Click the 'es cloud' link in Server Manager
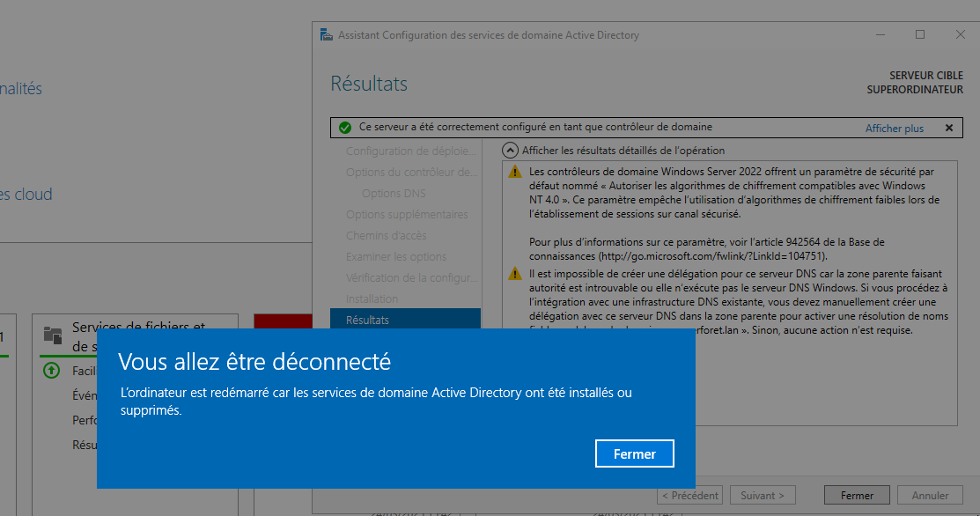This screenshot has height=516, width=980. [x=26, y=195]
